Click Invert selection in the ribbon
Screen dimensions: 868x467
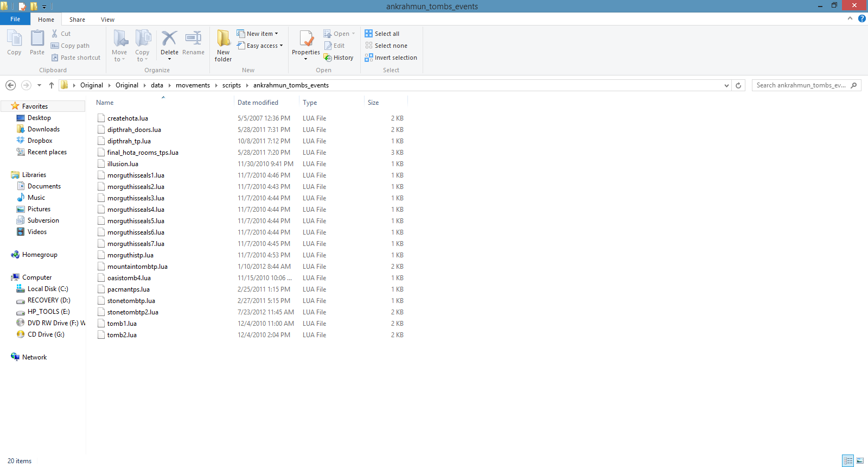[391, 58]
